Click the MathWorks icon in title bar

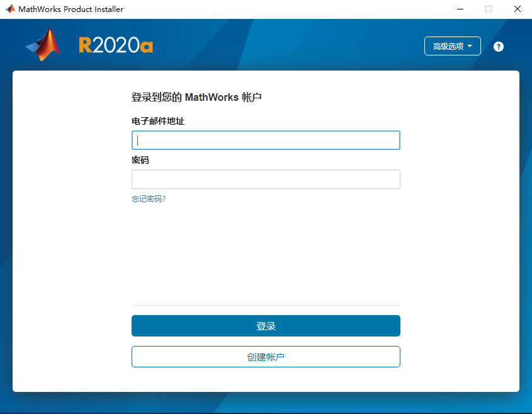pyautogui.click(x=10, y=9)
